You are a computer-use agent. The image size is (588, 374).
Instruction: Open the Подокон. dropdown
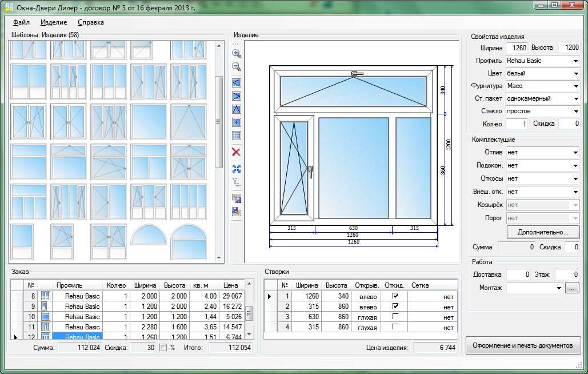(x=542, y=165)
